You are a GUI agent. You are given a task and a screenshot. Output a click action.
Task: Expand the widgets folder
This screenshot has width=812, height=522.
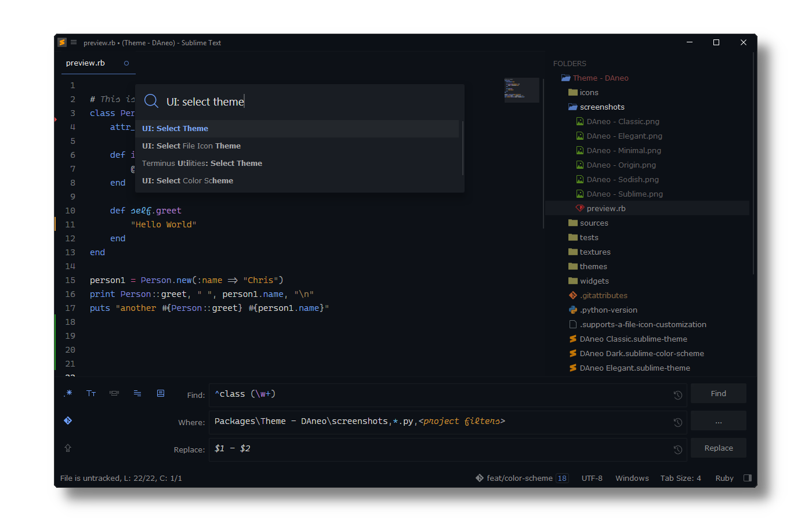click(573, 281)
